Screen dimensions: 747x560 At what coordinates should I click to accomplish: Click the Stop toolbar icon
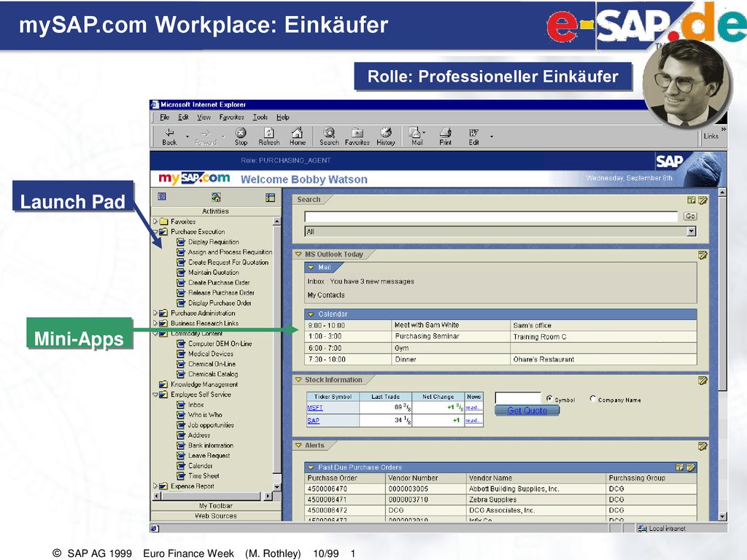[241, 136]
